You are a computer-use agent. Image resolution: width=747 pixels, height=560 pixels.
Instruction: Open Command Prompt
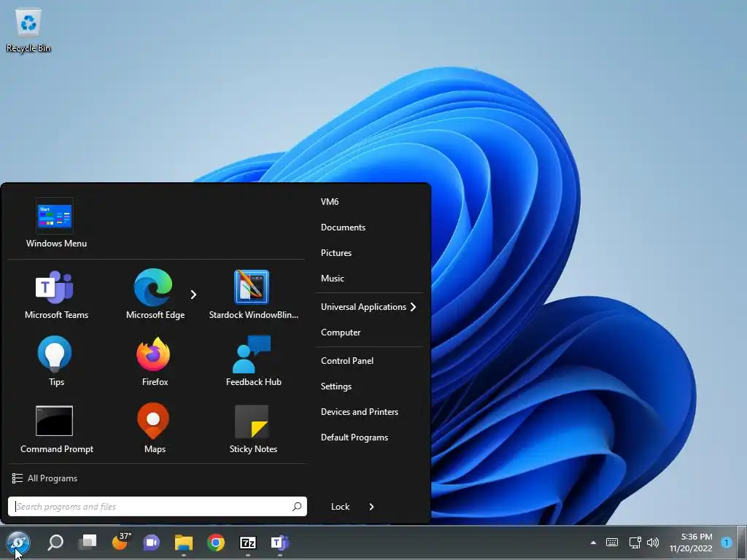click(x=56, y=429)
